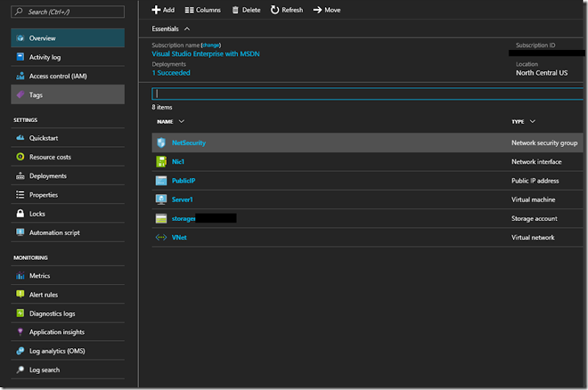
Task: Click the search magnifier icon in sidebar
Action: (x=19, y=12)
